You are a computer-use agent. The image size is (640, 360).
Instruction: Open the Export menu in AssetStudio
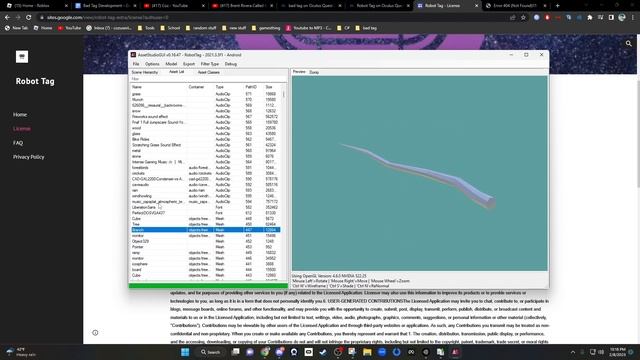click(x=189, y=64)
